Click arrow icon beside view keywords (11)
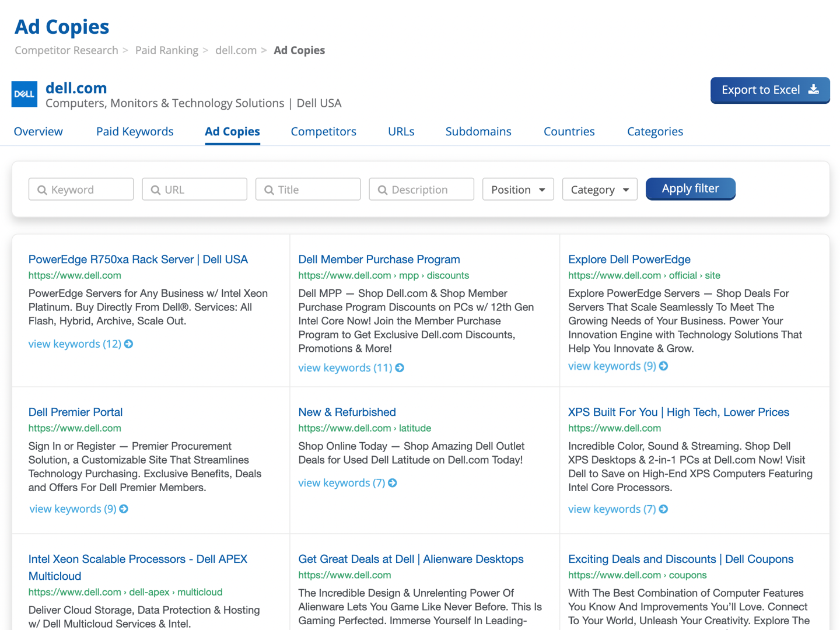 coord(400,368)
